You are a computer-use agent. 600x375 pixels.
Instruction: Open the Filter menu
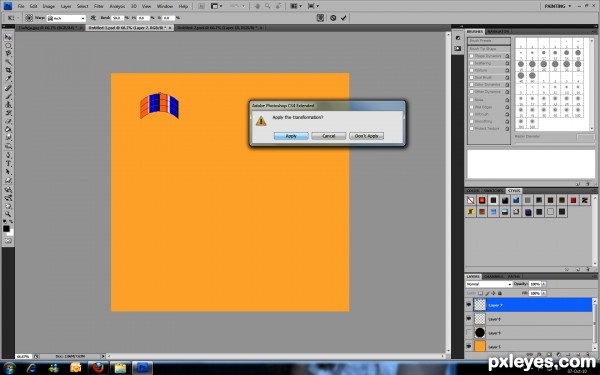point(99,6)
